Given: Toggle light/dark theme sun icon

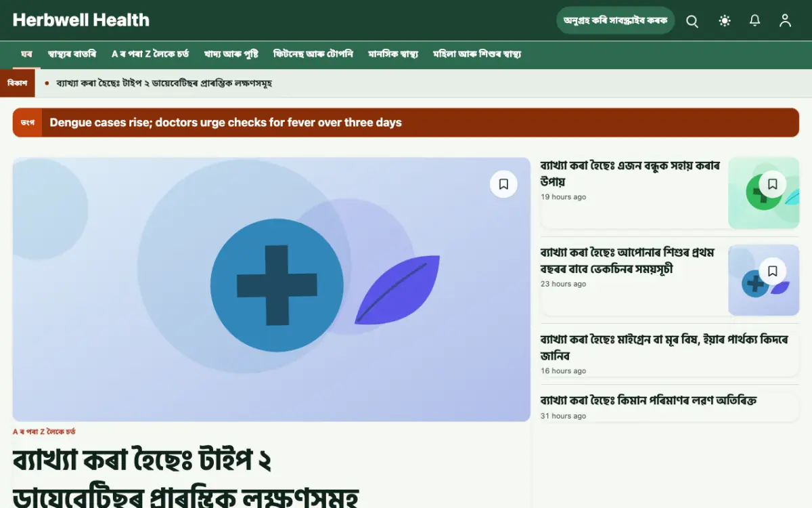Looking at the screenshot, I should pos(725,21).
